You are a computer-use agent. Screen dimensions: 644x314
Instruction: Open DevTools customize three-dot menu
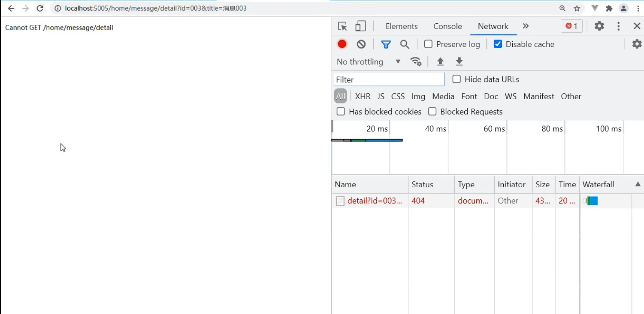[618, 26]
